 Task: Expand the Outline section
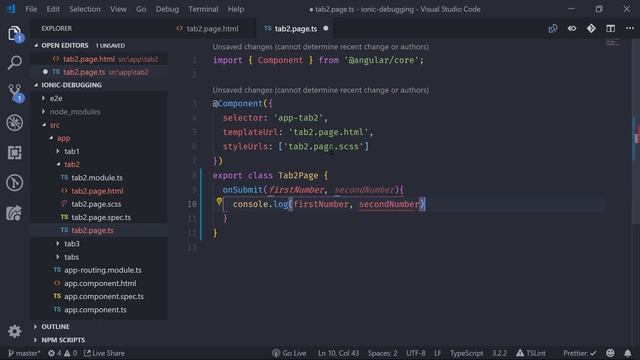click(55, 327)
